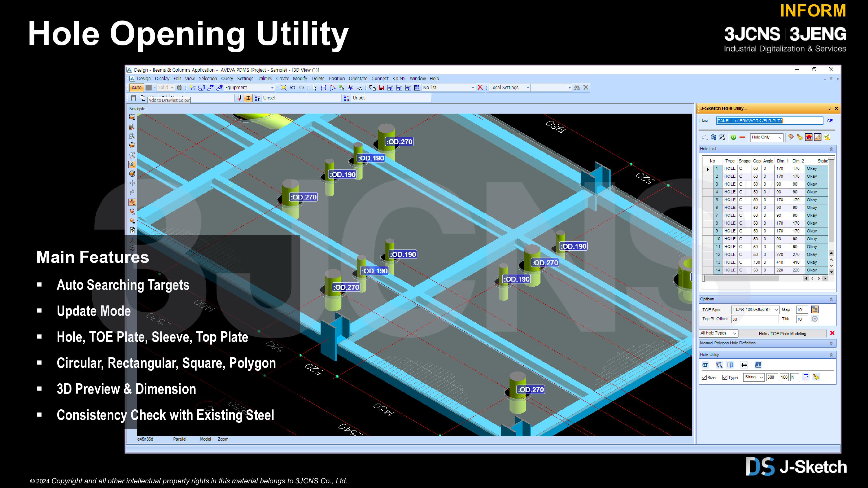The width and height of the screenshot is (868, 488).
Task: Open the 3JCNS menu
Action: [x=399, y=78]
